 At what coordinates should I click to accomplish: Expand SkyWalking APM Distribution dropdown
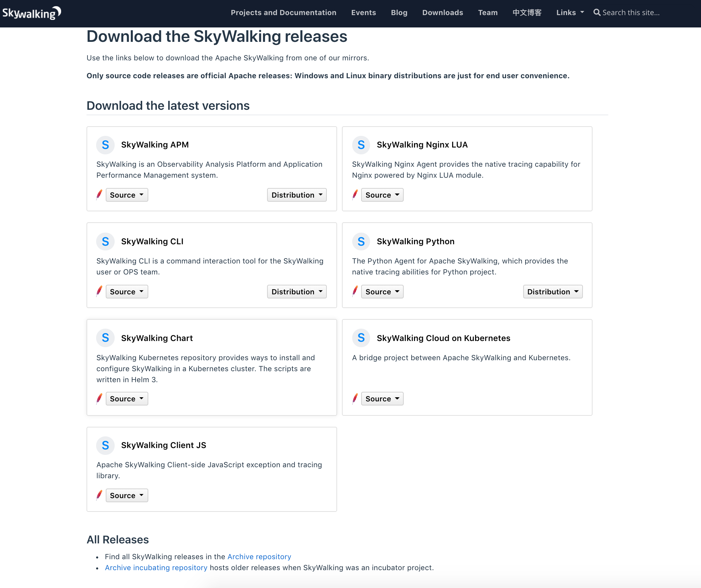click(x=297, y=195)
